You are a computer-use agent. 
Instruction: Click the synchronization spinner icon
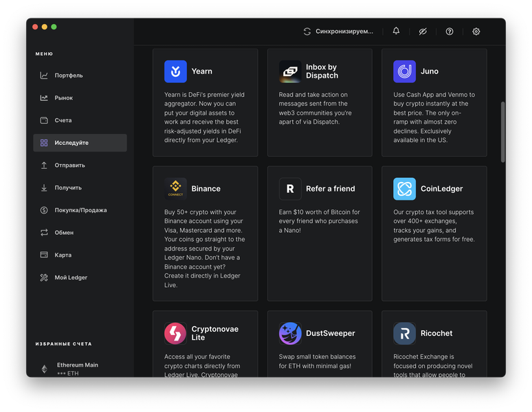click(x=307, y=32)
